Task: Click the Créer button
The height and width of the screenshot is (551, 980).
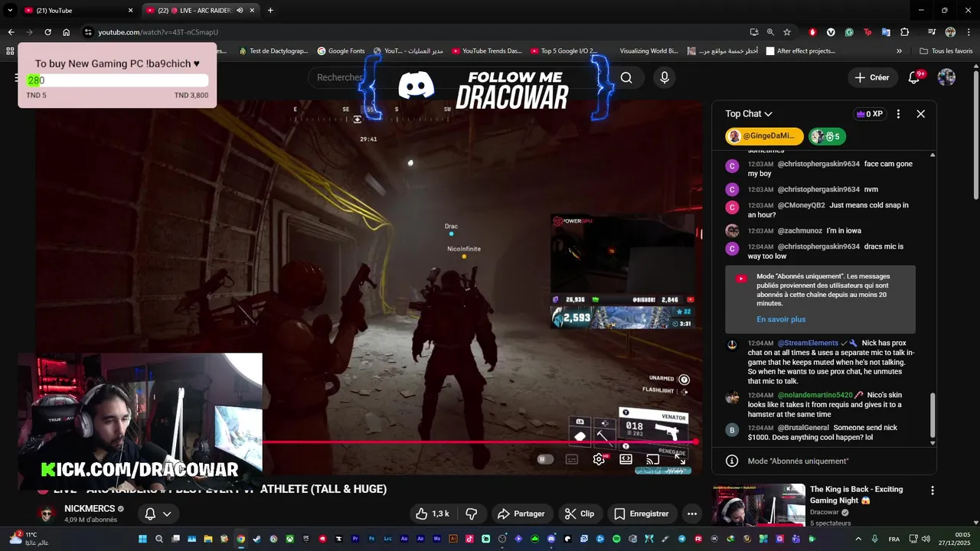Action: tap(872, 77)
